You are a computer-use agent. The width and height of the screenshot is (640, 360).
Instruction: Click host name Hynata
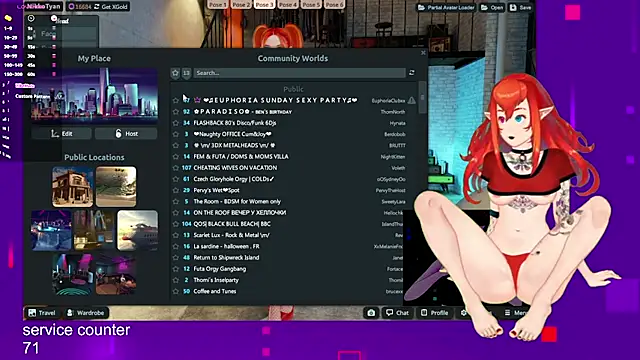(397, 123)
